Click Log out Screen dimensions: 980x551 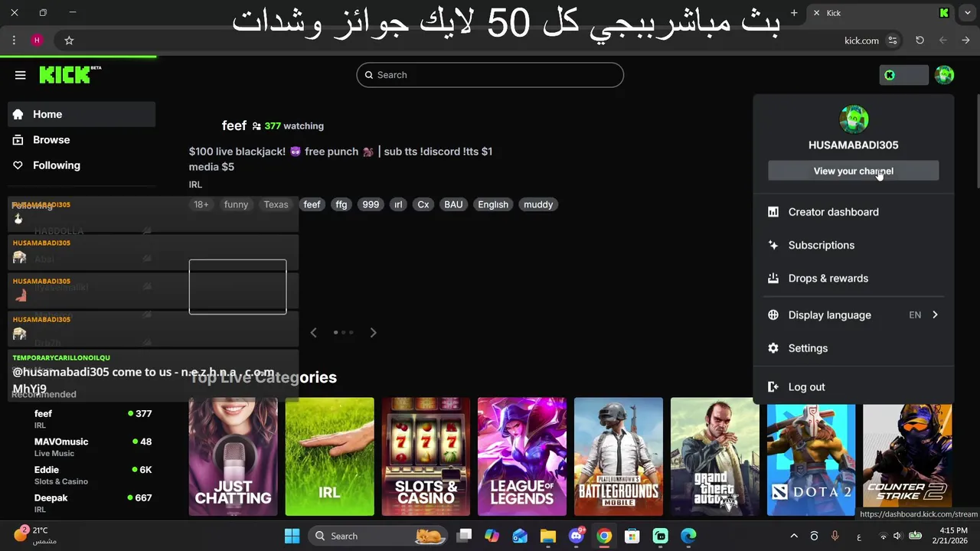[x=854, y=387]
